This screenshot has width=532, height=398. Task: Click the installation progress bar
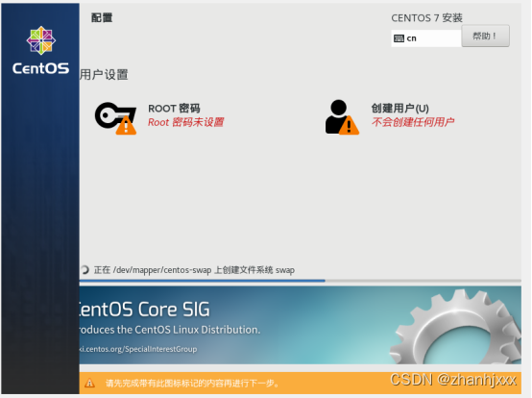coord(301,281)
